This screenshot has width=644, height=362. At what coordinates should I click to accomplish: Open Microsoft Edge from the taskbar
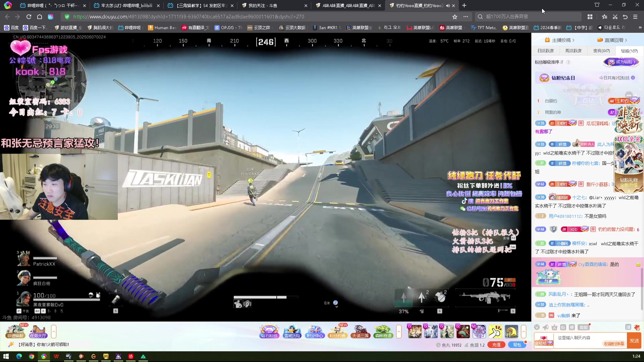(x=19, y=356)
